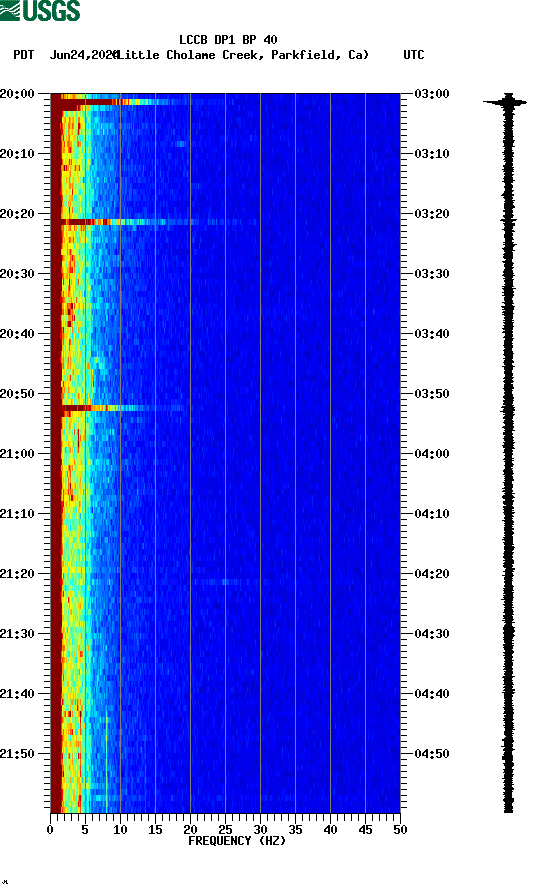Viewport: 552px width, 893px height.
Task: Click the '03:40' UTC time label
Action: coord(432,334)
